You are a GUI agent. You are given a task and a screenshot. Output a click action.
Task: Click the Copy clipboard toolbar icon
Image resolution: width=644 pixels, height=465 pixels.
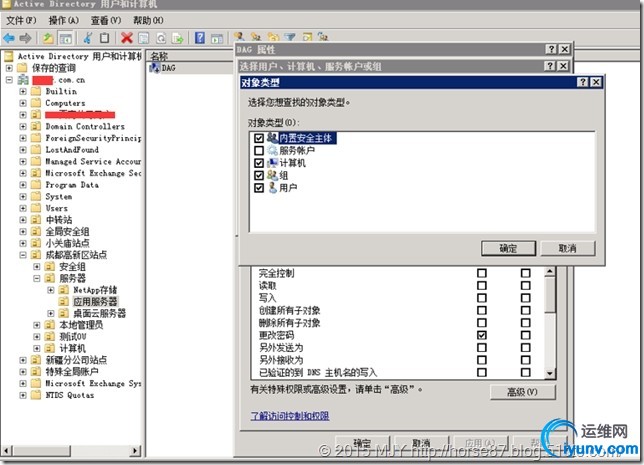104,38
